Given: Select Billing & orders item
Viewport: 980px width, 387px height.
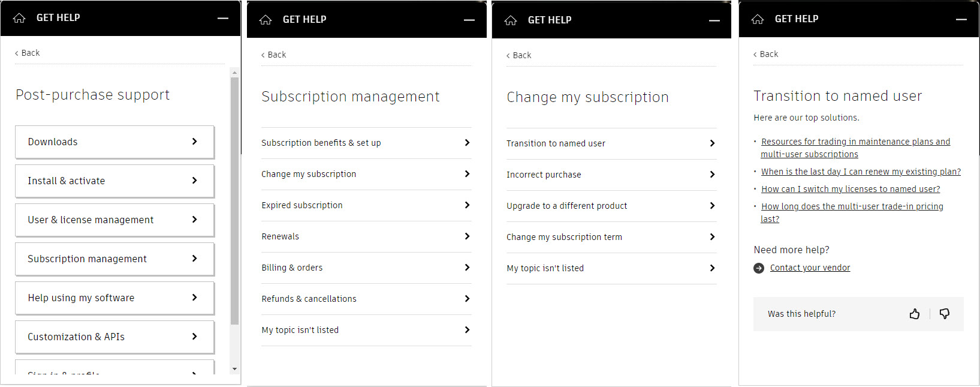Looking at the screenshot, I should coord(366,268).
